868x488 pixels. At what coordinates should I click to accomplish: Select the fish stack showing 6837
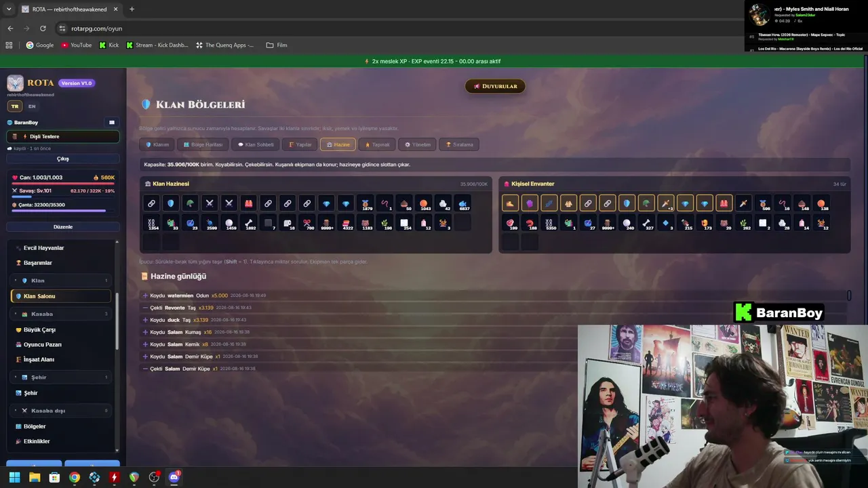(462, 203)
